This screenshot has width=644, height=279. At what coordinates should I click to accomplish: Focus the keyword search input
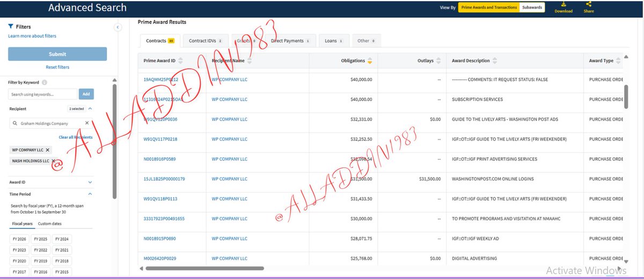click(x=43, y=94)
